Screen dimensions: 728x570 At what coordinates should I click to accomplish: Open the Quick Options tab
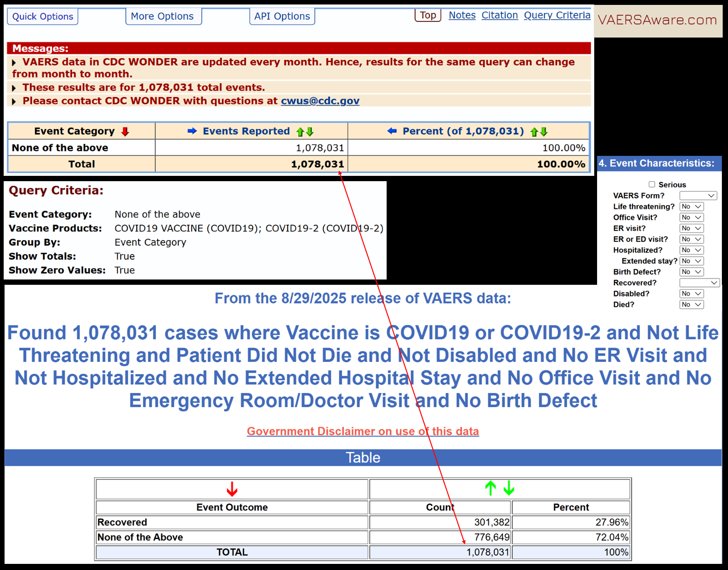click(x=43, y=16)
